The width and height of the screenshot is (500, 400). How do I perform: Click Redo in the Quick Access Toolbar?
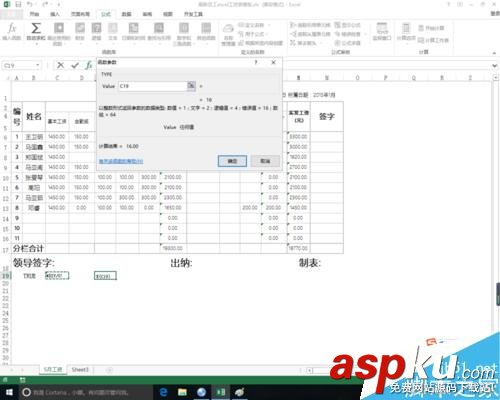45,4
